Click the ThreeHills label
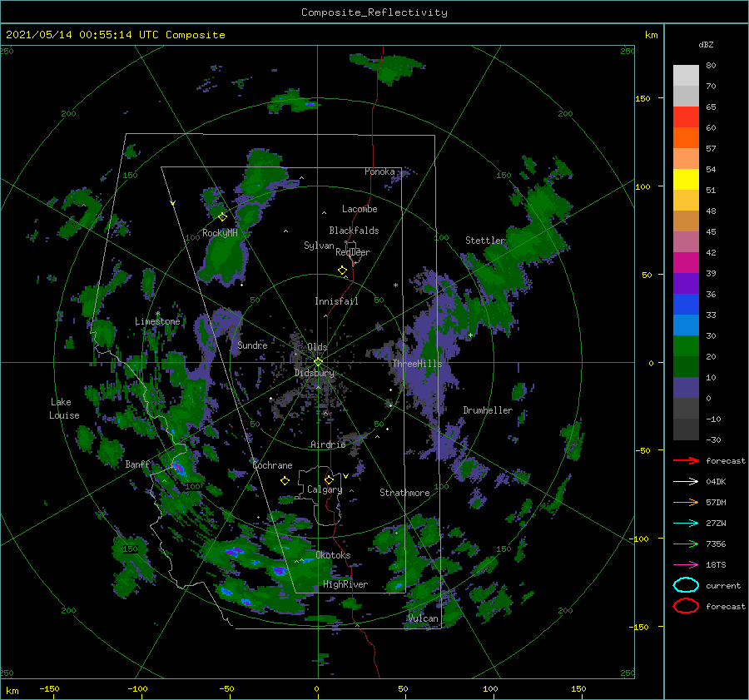 pyautogui.click(x=417, y=364)
